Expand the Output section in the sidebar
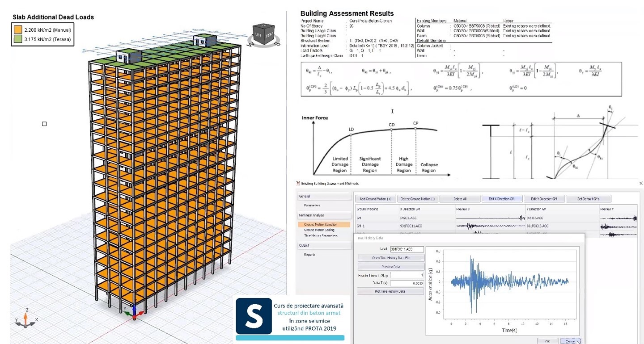 [305, 245]
